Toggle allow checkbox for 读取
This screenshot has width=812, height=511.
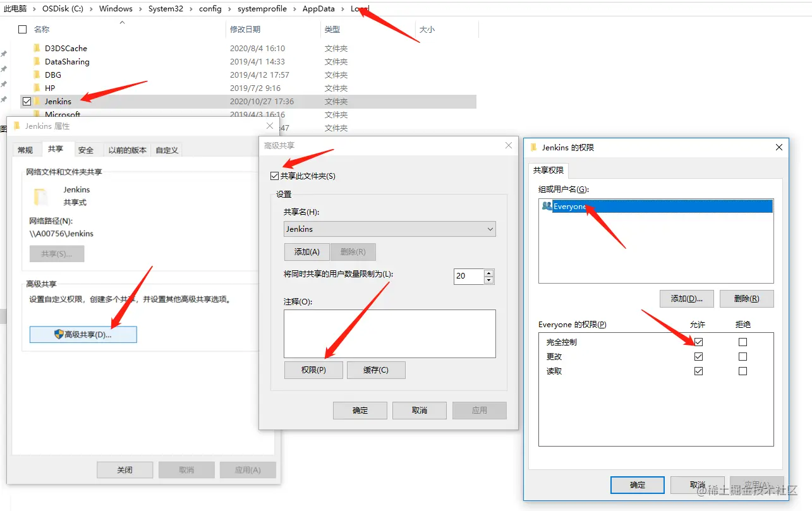tap(698, 371)
